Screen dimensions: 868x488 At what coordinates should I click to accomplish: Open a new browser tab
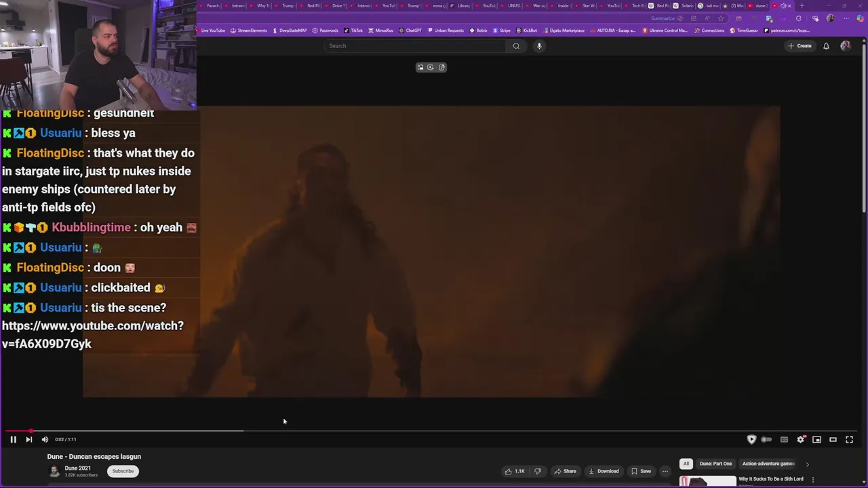(x=802, y=5)
